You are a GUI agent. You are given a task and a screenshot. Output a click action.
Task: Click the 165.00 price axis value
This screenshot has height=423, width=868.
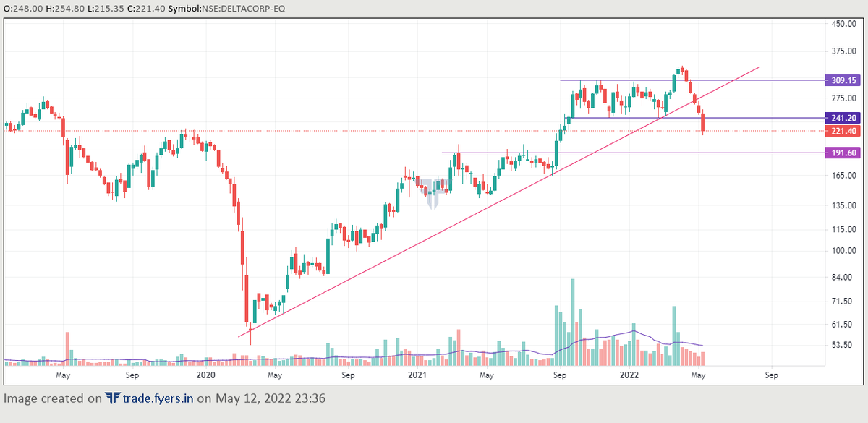844,176
